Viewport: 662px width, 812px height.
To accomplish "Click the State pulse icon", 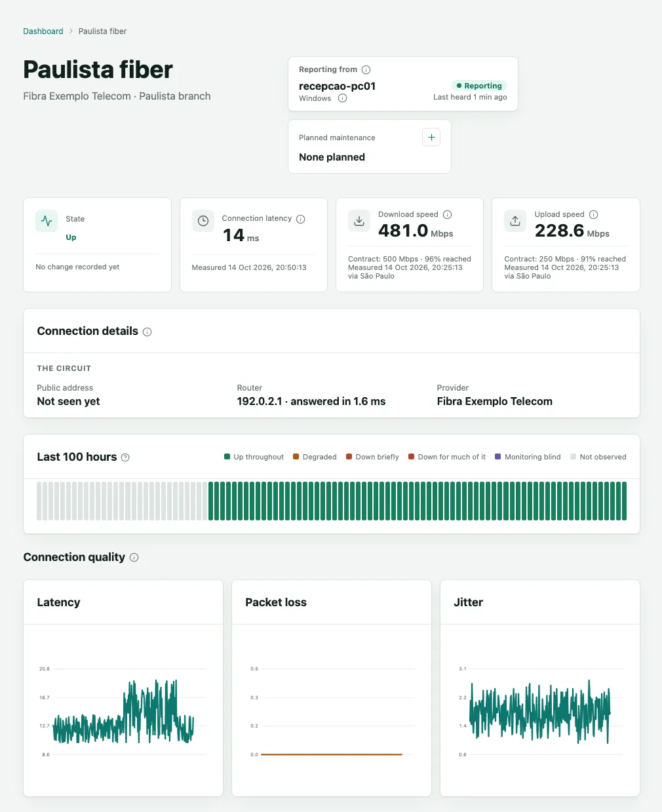I will pyautogui.click(x=47, y=221).
